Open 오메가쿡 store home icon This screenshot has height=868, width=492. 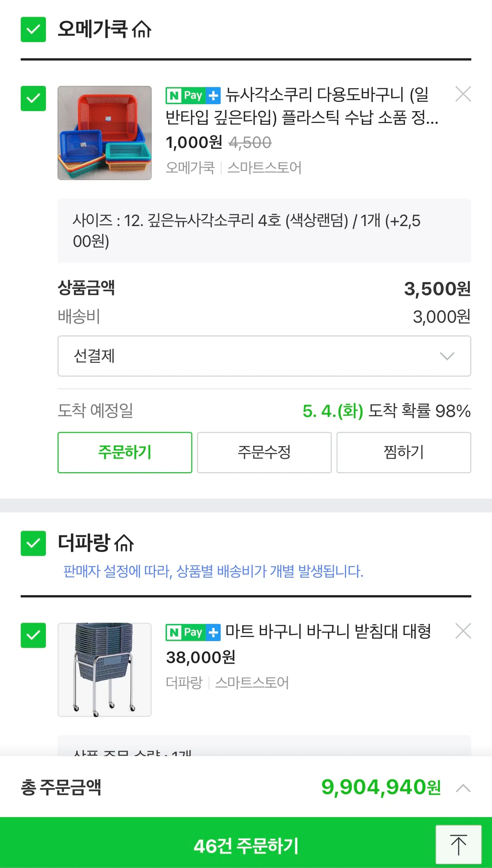(x=142, y=30)
